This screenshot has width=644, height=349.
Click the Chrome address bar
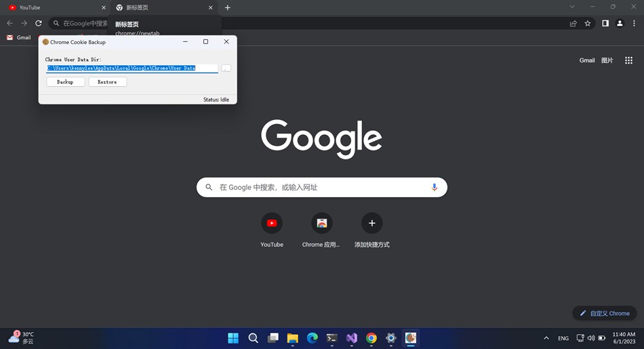pos(321,24)
